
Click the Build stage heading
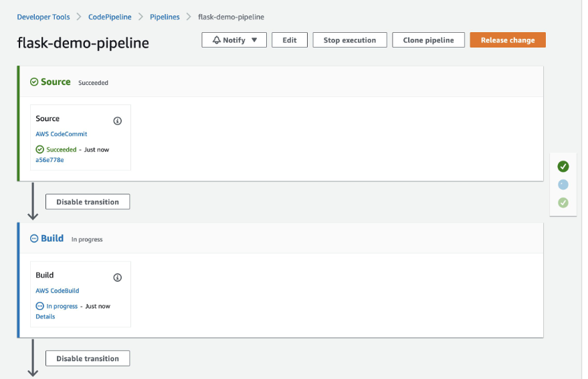tap(52, 238)
